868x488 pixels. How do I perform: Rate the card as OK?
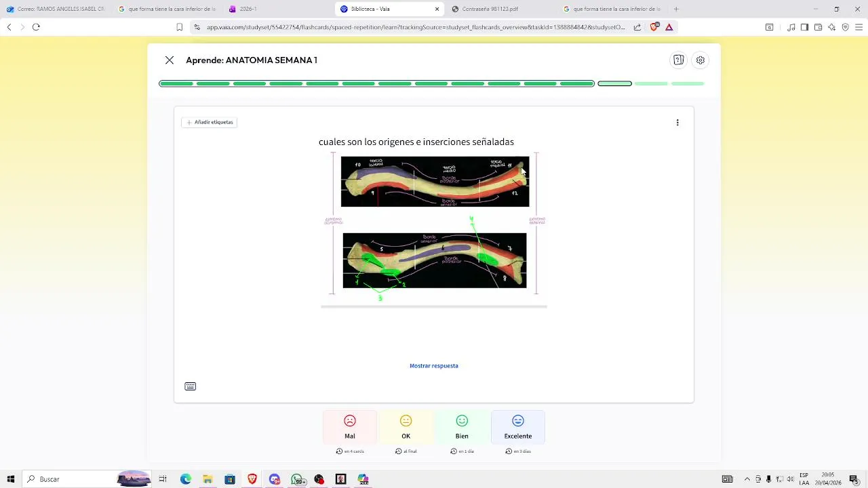[x=406, y=427]
